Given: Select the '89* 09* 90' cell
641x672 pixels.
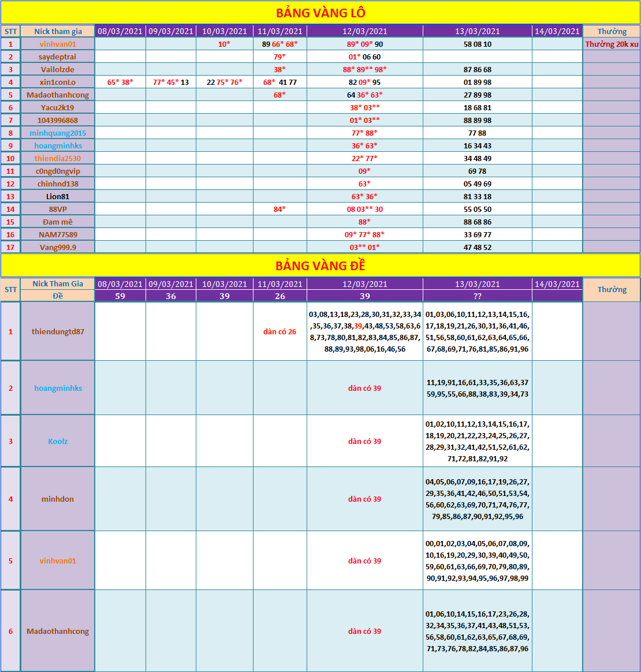Looking at the screenshot, I should coord(365,44).
